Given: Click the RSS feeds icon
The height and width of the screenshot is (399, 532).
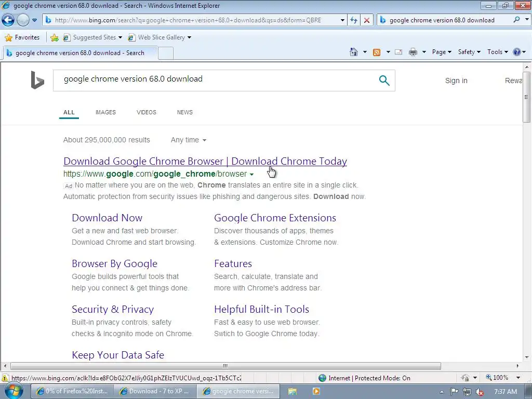Looking at the screenshot, I should 377,52.
